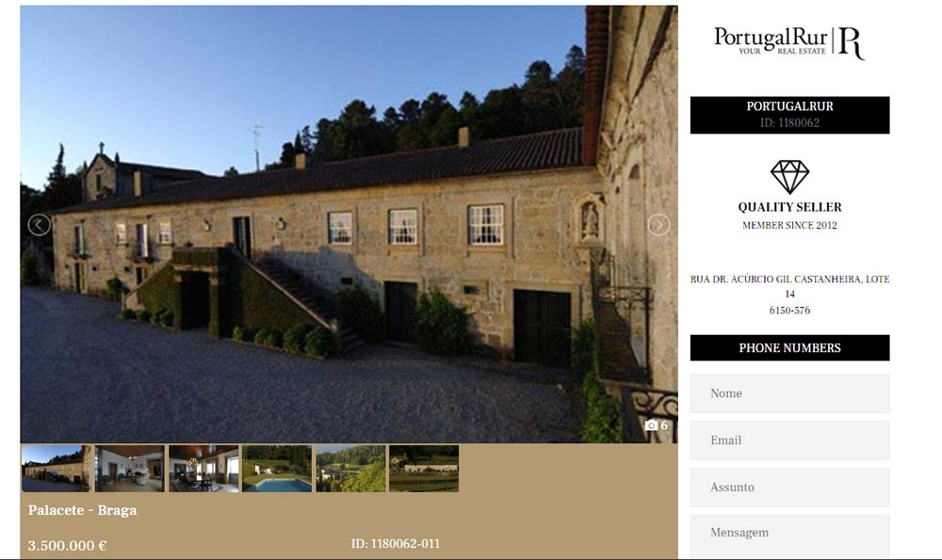Focus the Assunto input field
The height and width of the screenshot is (560, 942).
[x=789, y=487]
